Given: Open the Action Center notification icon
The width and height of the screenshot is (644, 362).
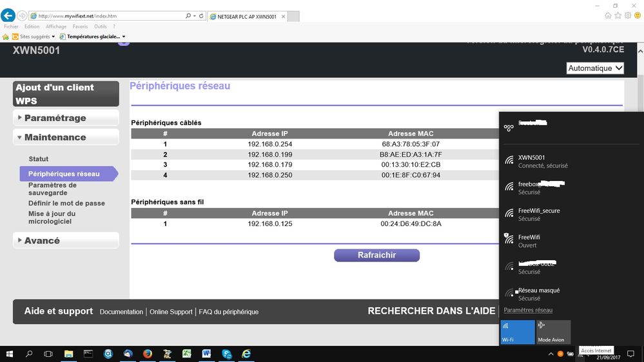Looking at the screenshot, I should [x=631, y=354].
